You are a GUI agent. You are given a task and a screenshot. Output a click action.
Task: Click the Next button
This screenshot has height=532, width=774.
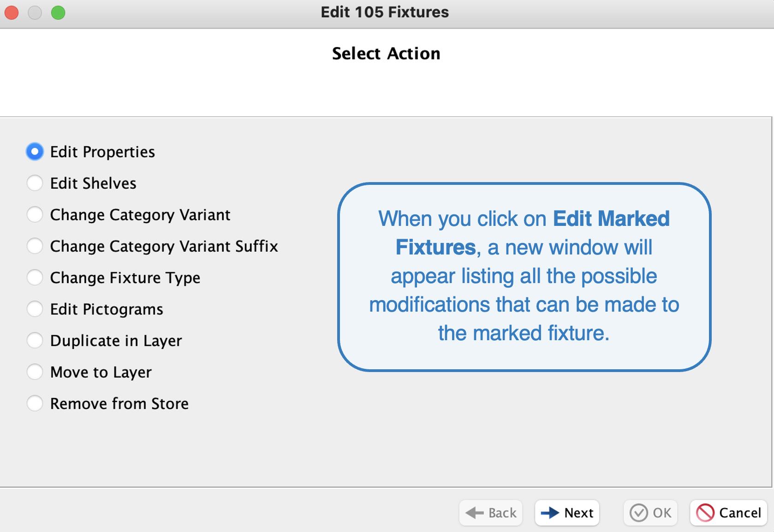pyautogui.click(x=567, y=513)
